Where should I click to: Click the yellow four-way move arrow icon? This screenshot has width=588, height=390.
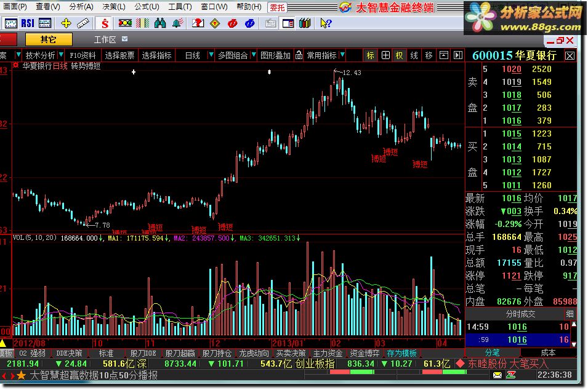66,23
